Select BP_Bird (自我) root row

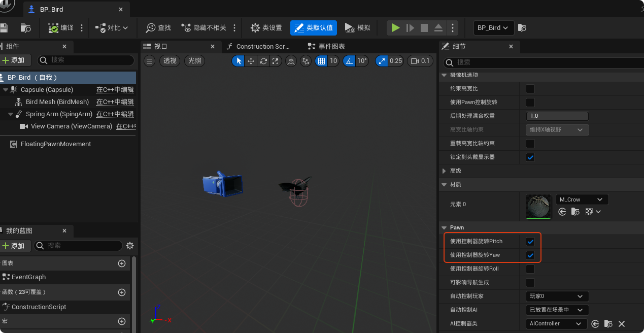coord(68,78)
